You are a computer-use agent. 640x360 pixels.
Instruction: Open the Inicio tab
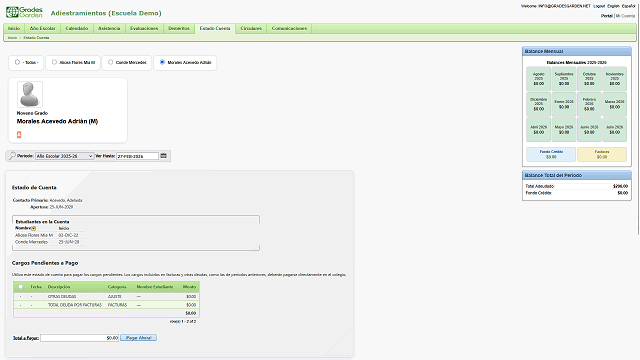(x=14, y=28)
